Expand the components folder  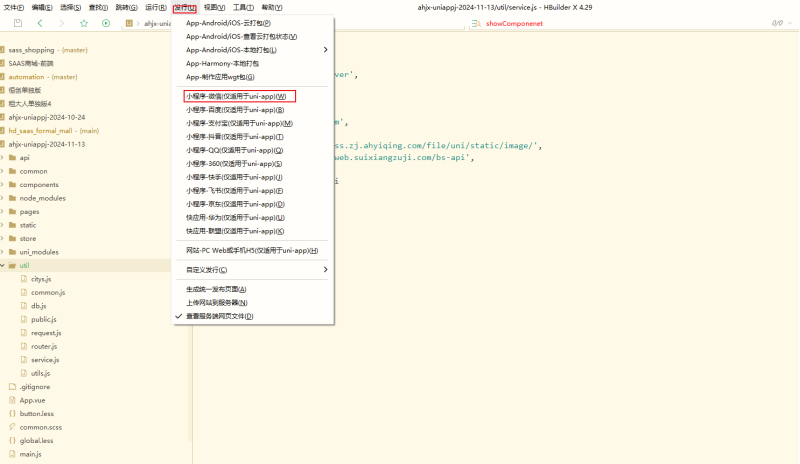(3, 184)
